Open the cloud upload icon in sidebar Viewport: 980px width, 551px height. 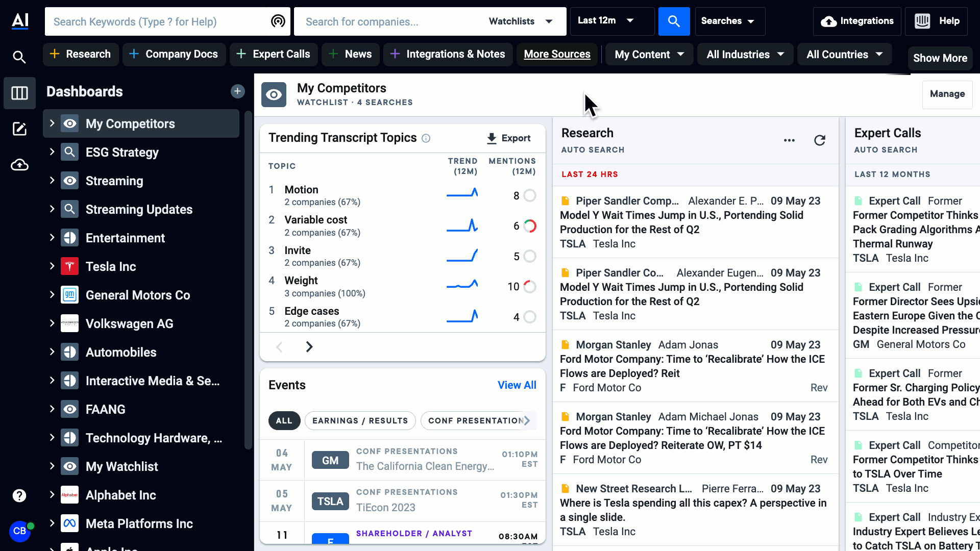click(19, 165)
